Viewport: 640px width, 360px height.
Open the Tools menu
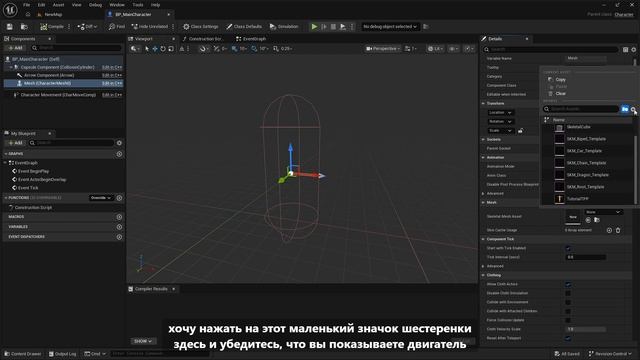(x=138, y=5)
